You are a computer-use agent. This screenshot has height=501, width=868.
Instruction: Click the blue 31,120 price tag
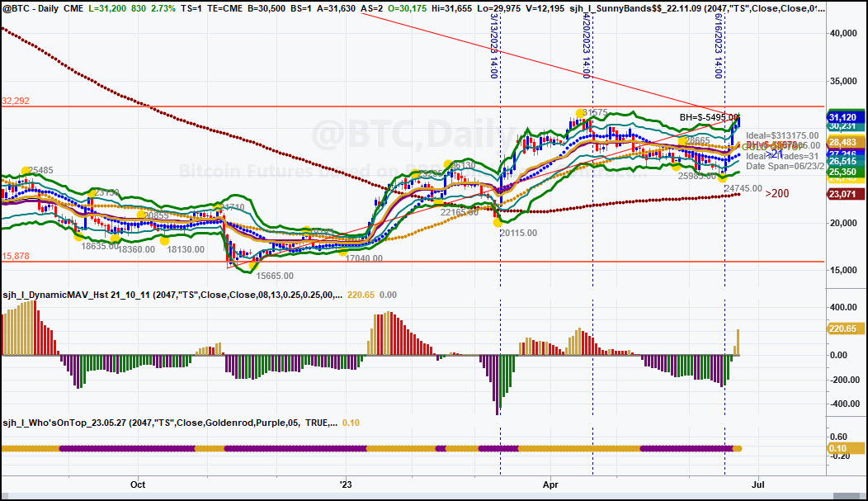846,117
